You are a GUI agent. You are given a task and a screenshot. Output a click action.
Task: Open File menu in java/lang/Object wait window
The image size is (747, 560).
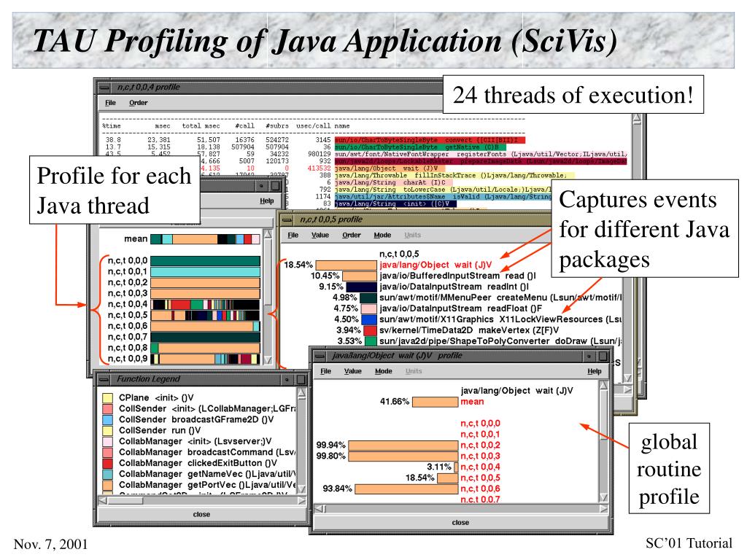326,371
